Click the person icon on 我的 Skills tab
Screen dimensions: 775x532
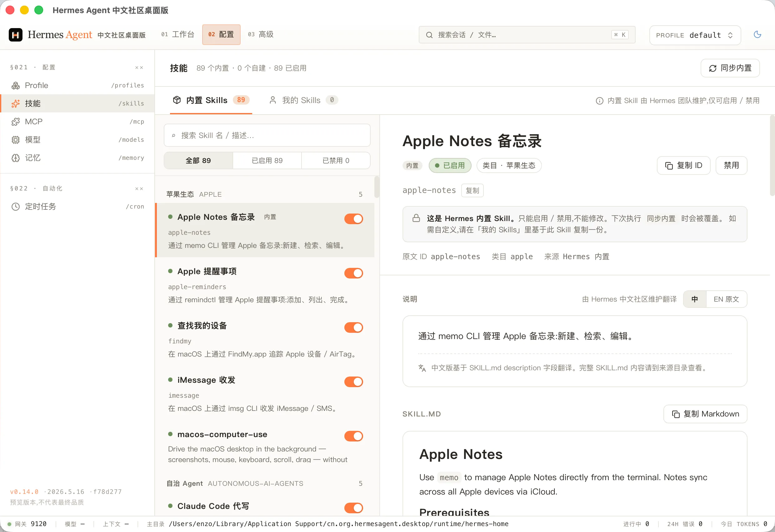pyautogui.click(x=272, y=100)
